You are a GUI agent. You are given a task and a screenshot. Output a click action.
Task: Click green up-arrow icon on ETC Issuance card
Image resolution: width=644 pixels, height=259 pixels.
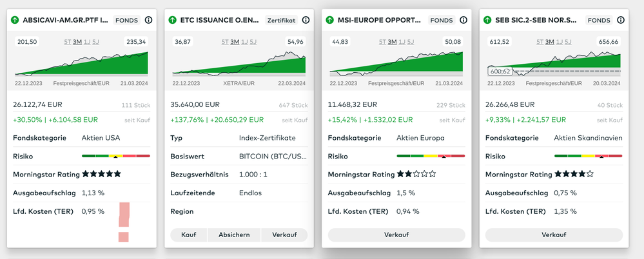[x=172, y=20]
